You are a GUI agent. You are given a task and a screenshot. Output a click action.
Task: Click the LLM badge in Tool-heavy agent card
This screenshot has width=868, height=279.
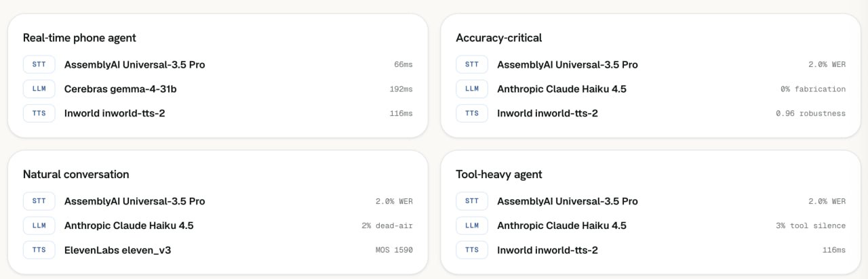pos(471,226)
